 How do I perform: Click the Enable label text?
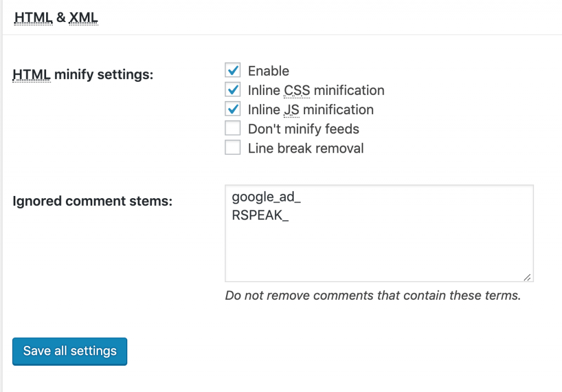tap(268, 71)
